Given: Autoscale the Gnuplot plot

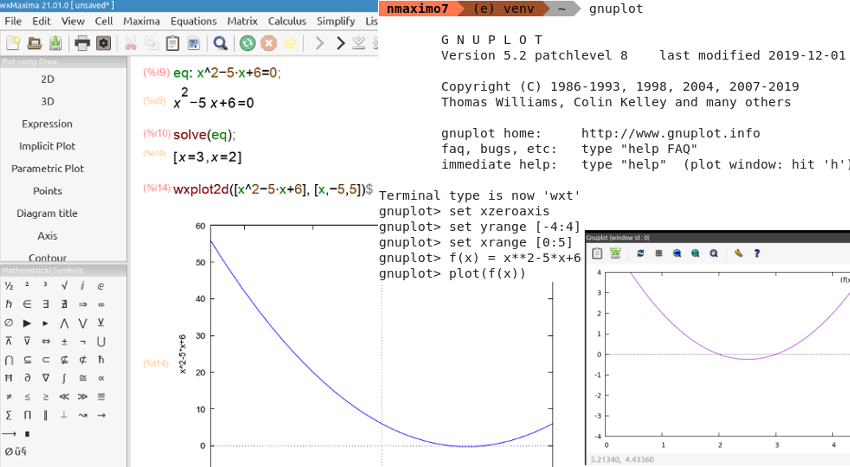Looking at the screenshot, I should click(x=714, y=253).
